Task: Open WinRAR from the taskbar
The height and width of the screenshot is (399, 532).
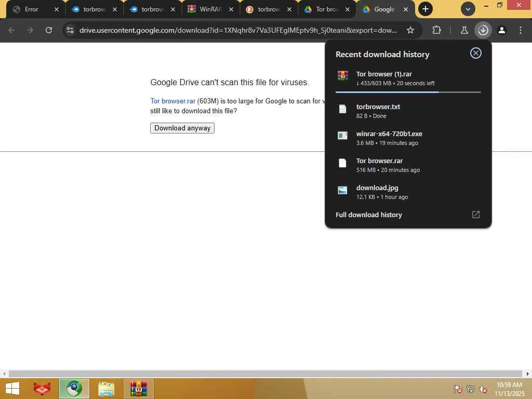Action: (138, 389)
